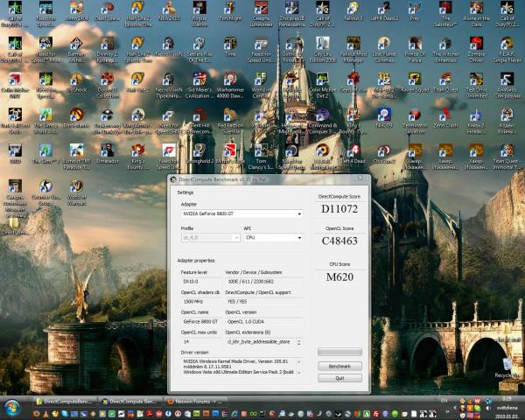Click the Feature level DX10.0 field
The image size is (525, 420).
pos(201,282)
